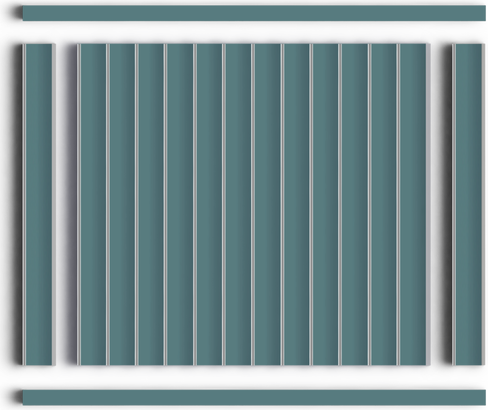Image resolution: width=488 pixels, height=410 pixels.
Task: Click the bottom horizontal teal bar
Action: tap(254, 397)
